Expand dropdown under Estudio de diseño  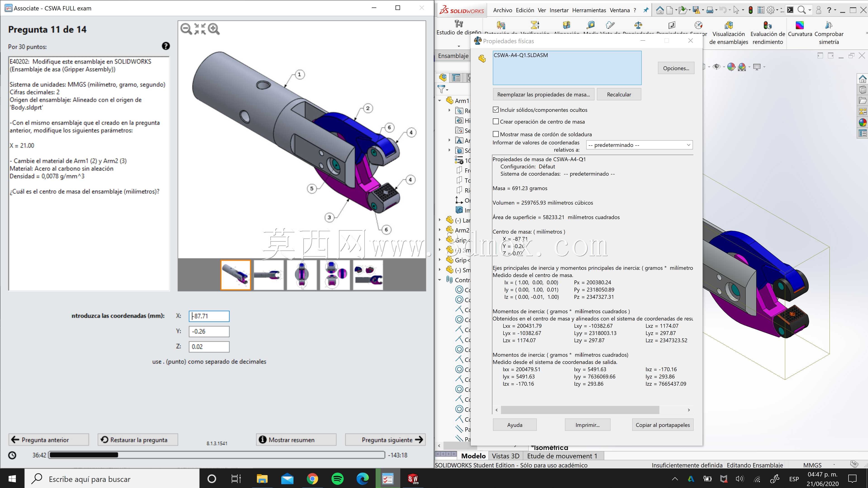pos(459,46)
